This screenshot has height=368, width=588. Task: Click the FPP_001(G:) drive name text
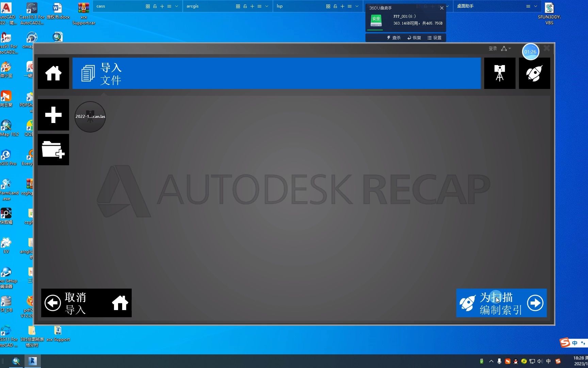click(x=405, y=16)
